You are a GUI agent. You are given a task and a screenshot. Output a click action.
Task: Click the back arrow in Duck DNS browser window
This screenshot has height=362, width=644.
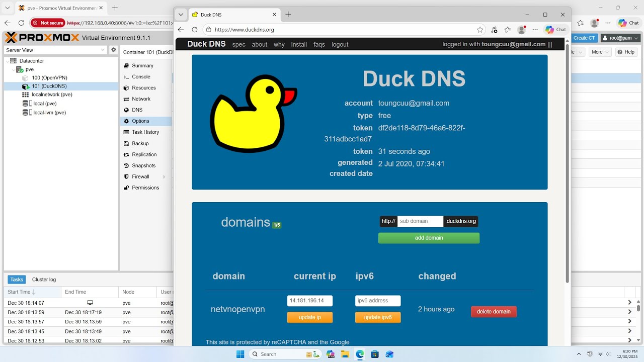(x=181, y=30)
